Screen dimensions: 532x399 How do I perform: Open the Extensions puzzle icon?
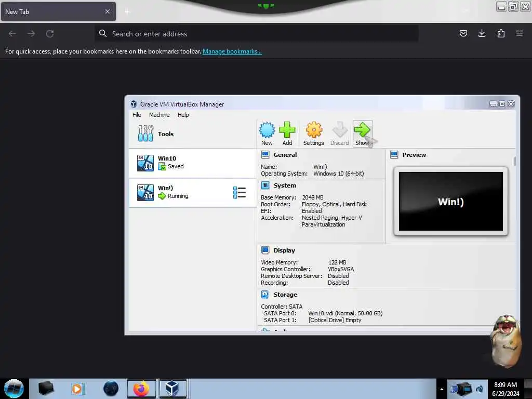point(501,33)
